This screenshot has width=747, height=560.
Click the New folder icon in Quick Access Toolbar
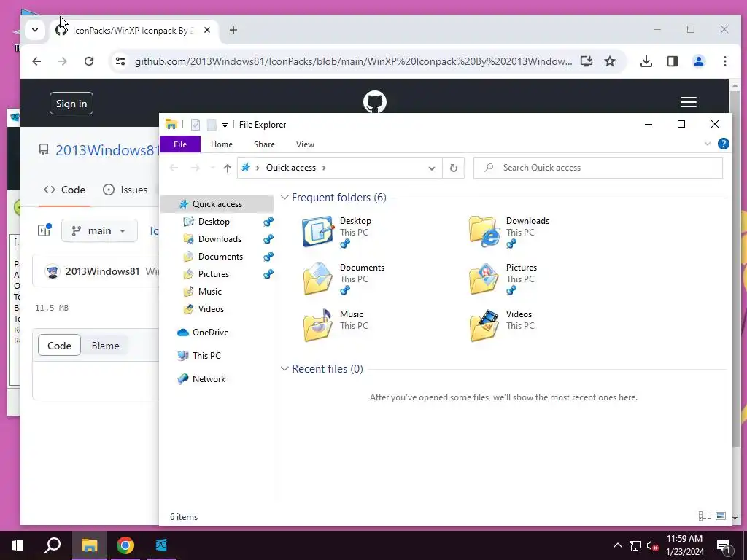[212, 125]
